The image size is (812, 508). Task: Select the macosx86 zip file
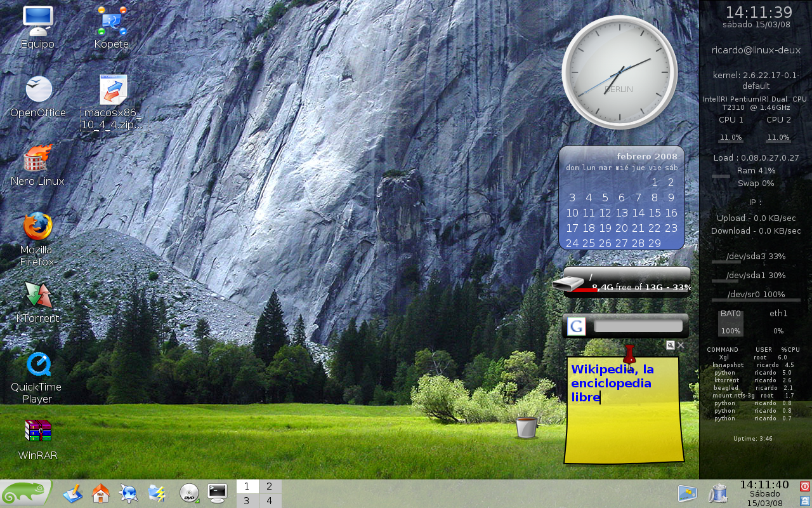click(x=114, y=91)
